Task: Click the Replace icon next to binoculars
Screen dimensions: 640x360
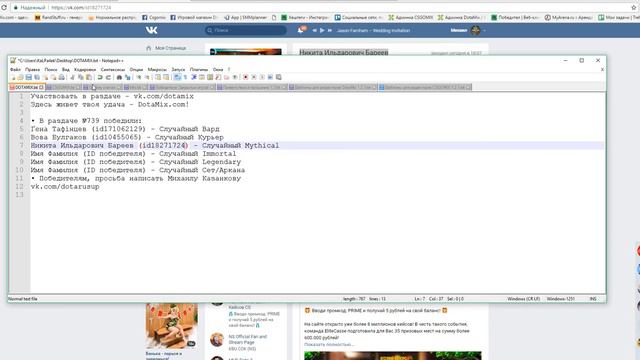Action: pyautogui.click(x=128, y=77)
